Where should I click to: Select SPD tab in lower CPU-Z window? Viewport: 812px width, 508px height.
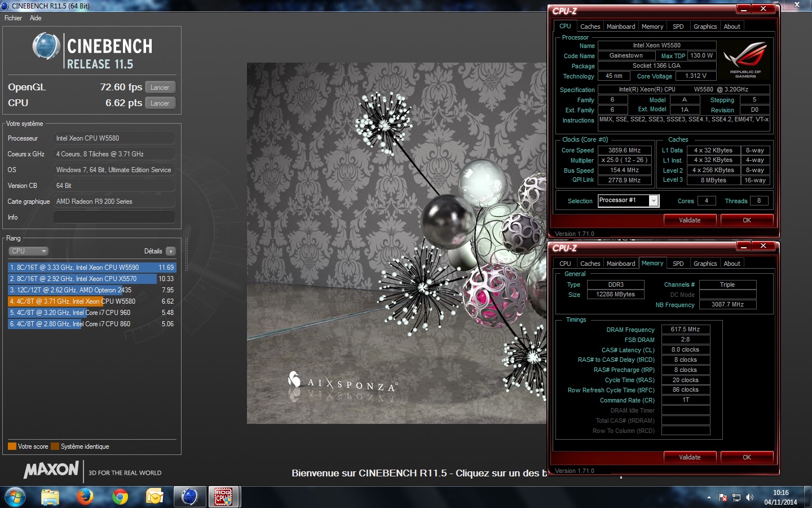click(678, 264)
